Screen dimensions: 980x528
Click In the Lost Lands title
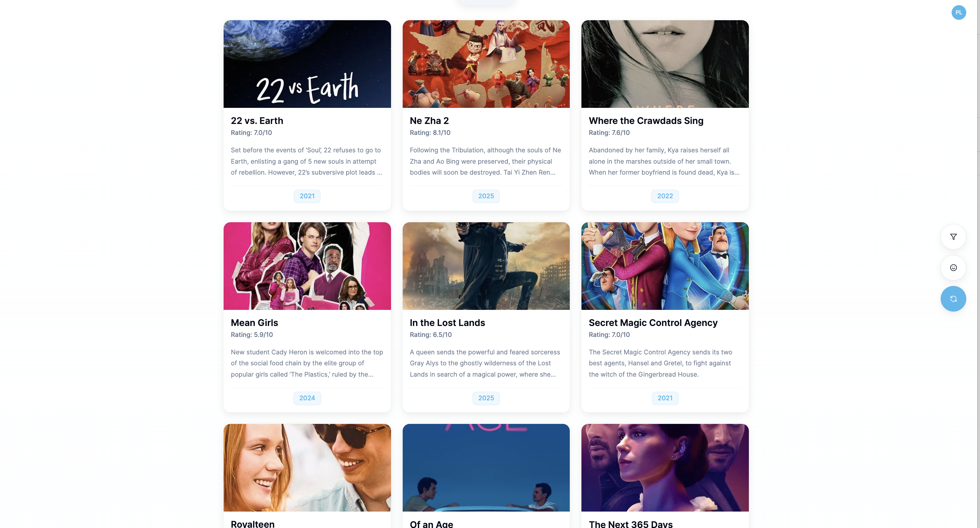click(x=447, y=323)
